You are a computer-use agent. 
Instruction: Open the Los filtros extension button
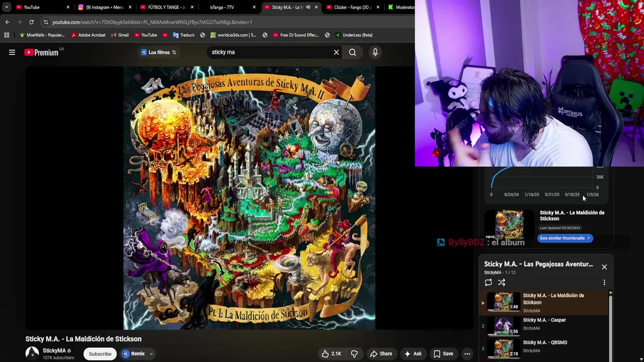158,52
